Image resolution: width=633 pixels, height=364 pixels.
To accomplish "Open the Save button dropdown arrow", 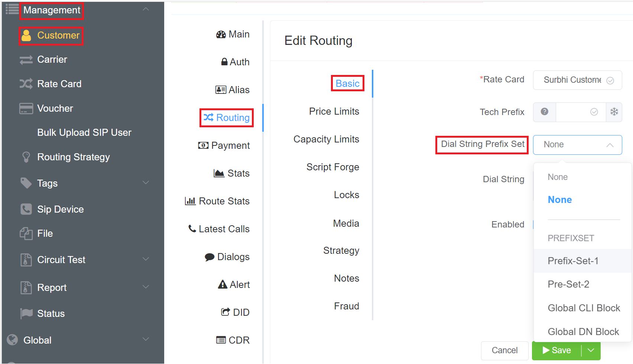I will [x=591, y=350].
